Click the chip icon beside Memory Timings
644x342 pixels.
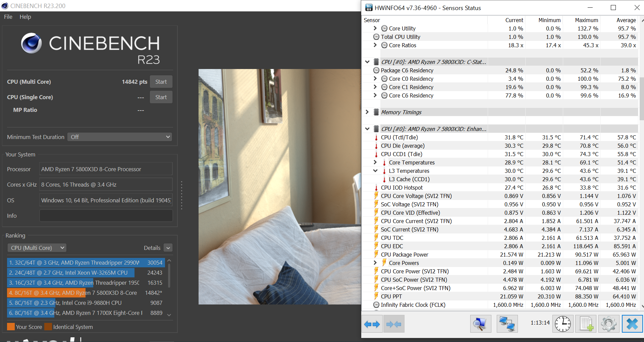[x=376, y=112]
